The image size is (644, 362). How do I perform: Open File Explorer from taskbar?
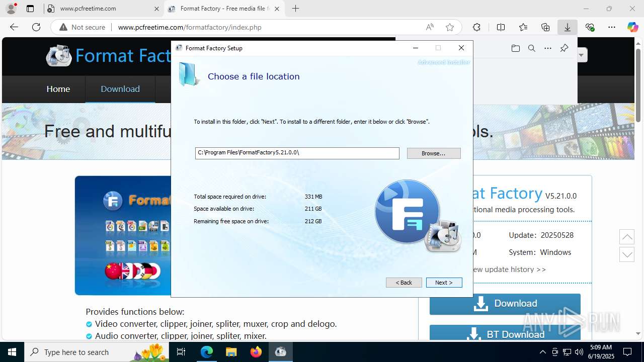tap(231, 352)
